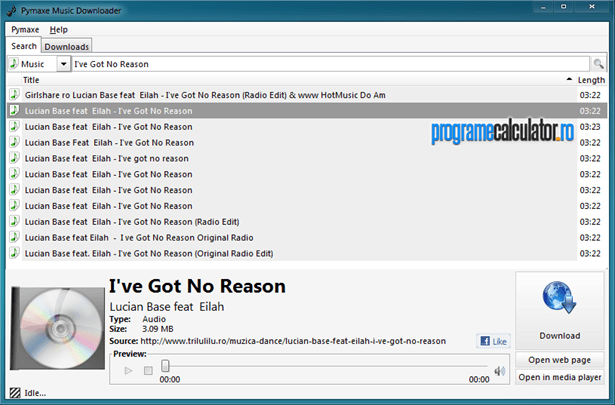The height and width of the screenshot is (405, 615).
Task: Click the trilulilu.ro source link
Action: click(x=293, y=341)
